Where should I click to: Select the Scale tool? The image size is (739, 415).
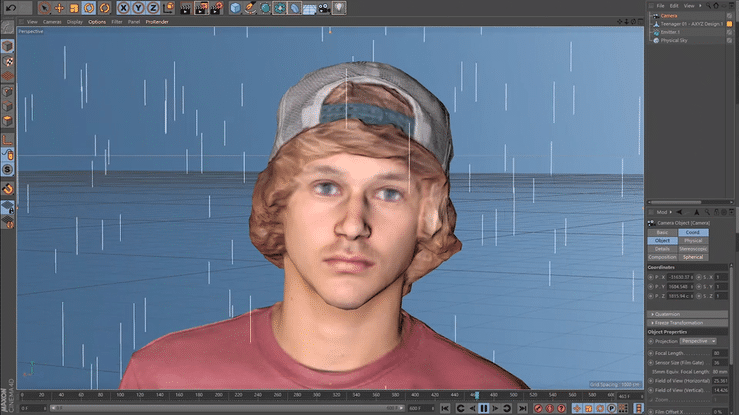(x=74, y=8)
